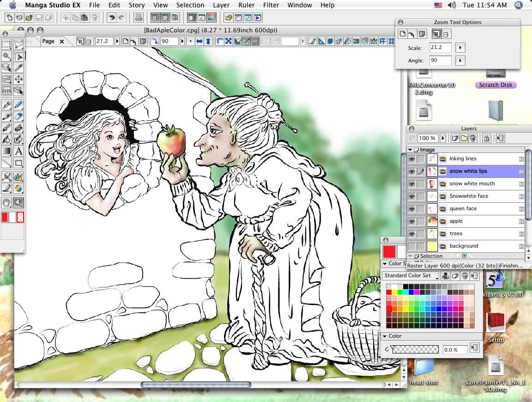Image resolution: width=532 pixels, height=402 pixels.
Task: Open the Selection menu
Action: click(x=190, y=5)
